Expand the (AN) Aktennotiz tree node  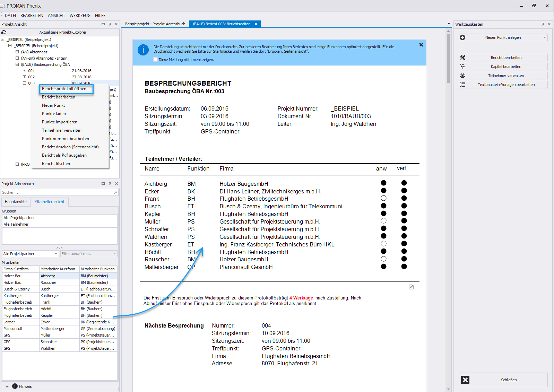pos(17,52)
